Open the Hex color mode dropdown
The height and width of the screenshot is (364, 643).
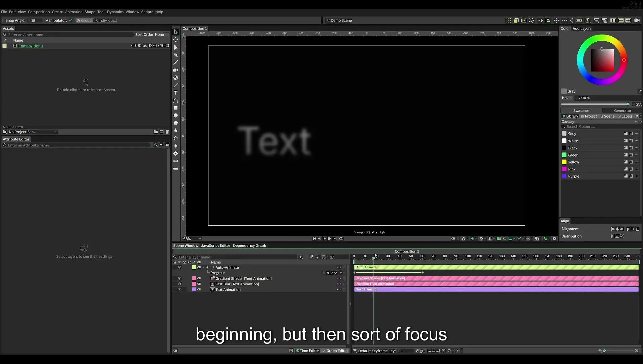(567, 98)
